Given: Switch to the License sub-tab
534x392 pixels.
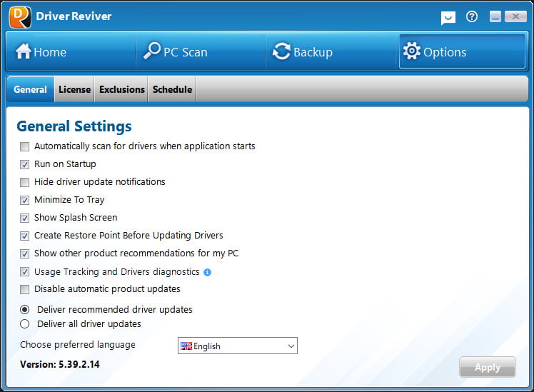Looking at the screenshot, I should click(74, 89).
